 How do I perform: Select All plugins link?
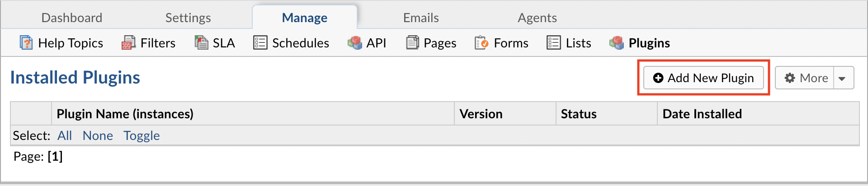tap(65, 135)
